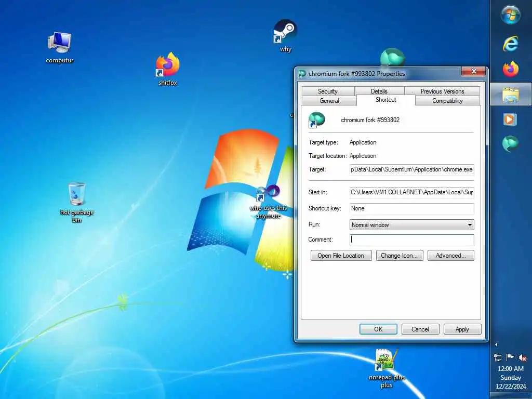532x399 pixels.
Task: Open Action Center flag icon
Action: [x=510, y=357]
